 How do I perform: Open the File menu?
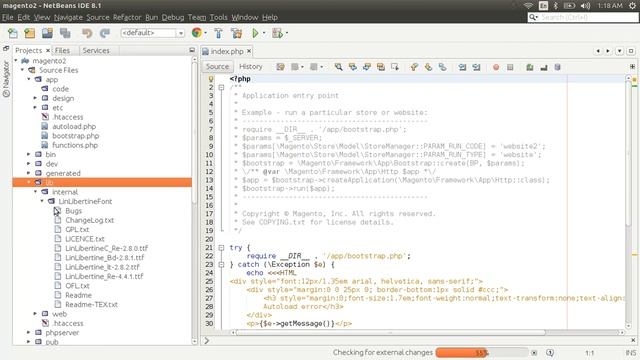8,17
